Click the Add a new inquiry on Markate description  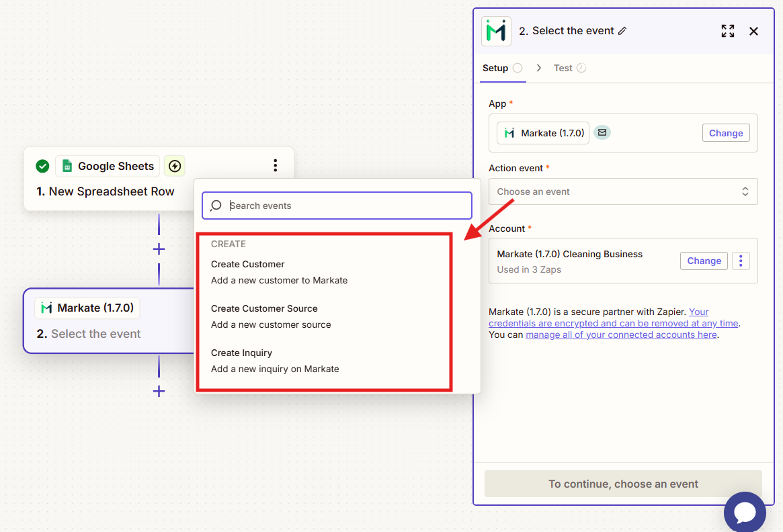pyautogui.click(x=275, y=369)
